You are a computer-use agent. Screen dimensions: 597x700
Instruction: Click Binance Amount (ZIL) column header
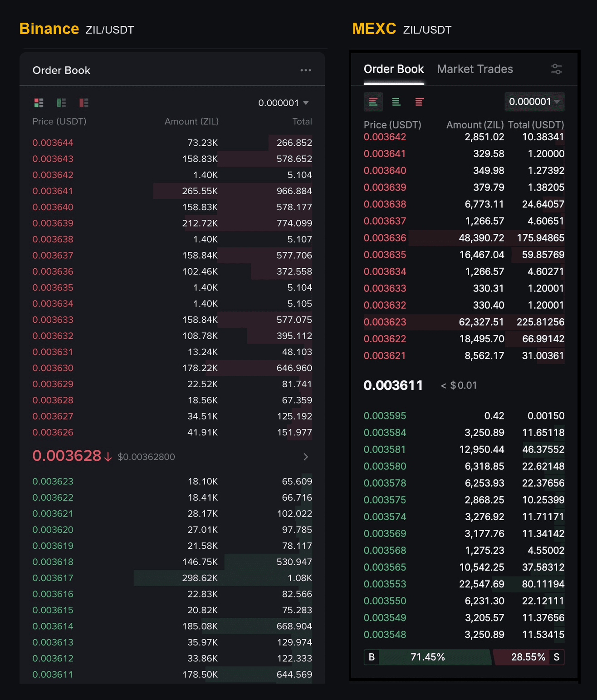tap(191, 122)
